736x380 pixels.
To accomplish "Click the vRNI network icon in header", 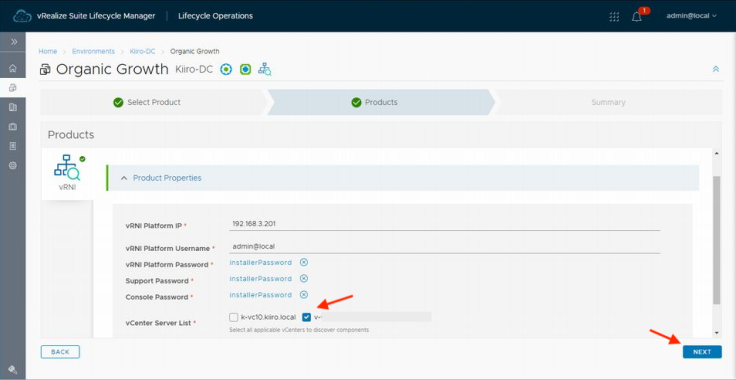I will pyautogui.click(x=265, y=69).
